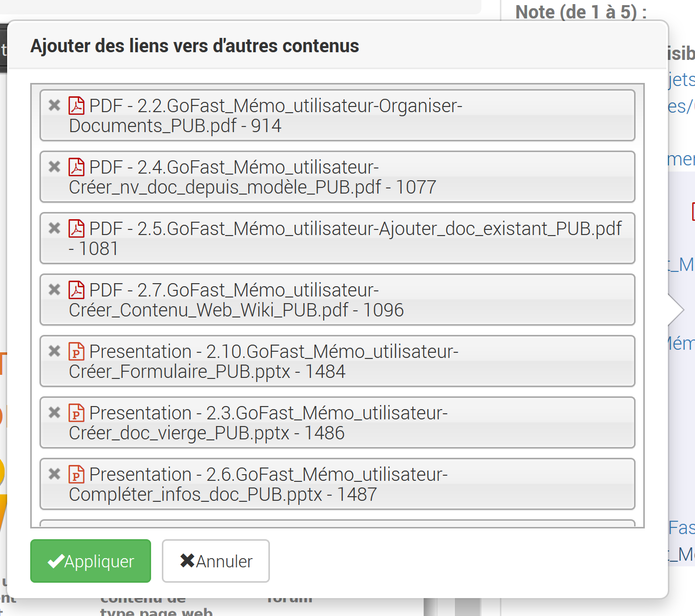The width and height of the screenshot is (695, 616).
Task: Click PDF icon of Organiser-Documents item
Action: [x=76, y=106]
